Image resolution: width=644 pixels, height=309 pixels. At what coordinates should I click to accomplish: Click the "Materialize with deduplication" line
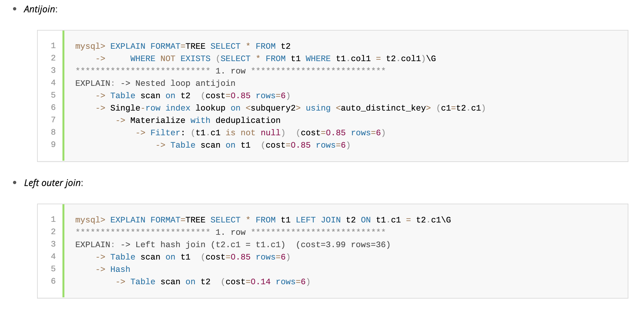[205, 120]
